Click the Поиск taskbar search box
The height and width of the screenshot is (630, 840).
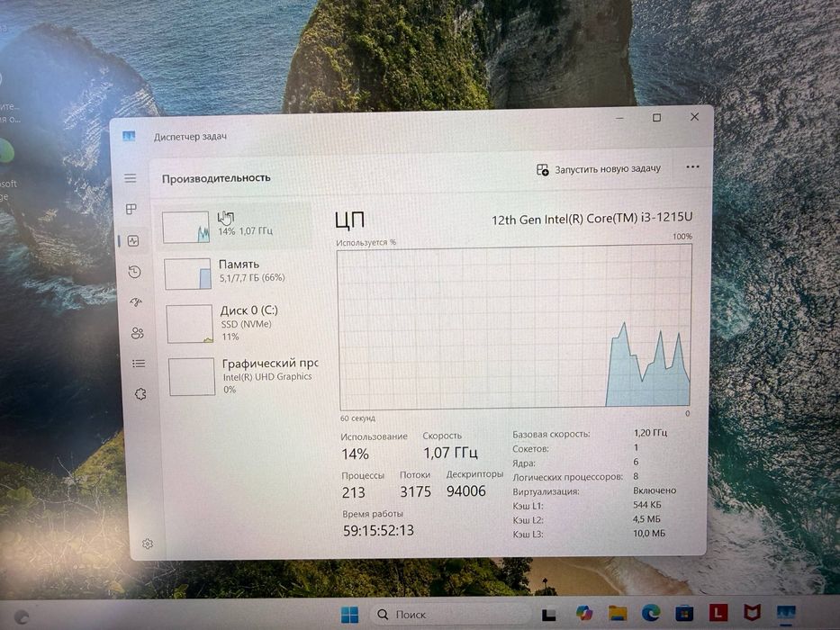pos(450,615)
